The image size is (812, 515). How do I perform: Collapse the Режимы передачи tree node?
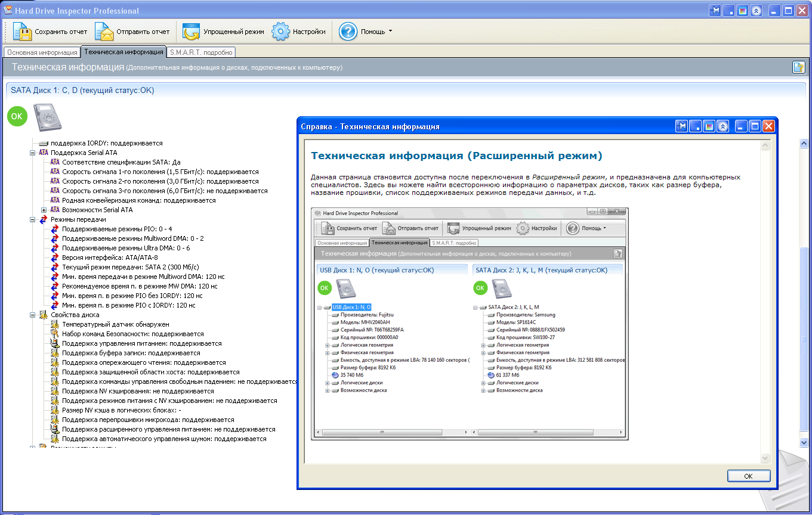(33, 219)
